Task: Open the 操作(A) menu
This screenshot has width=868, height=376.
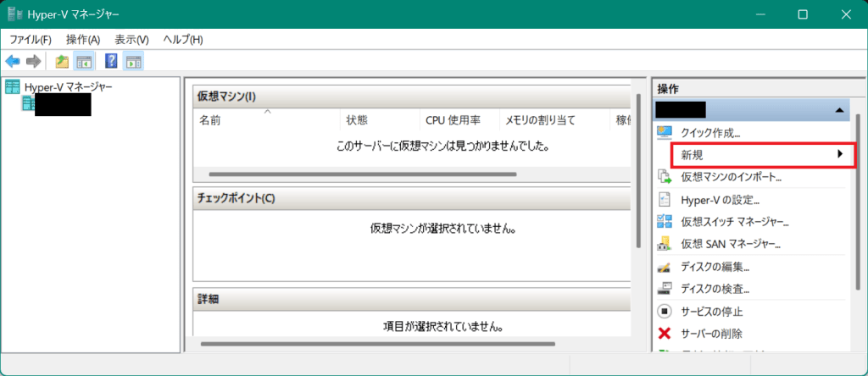Action: [x=83, y=40]
